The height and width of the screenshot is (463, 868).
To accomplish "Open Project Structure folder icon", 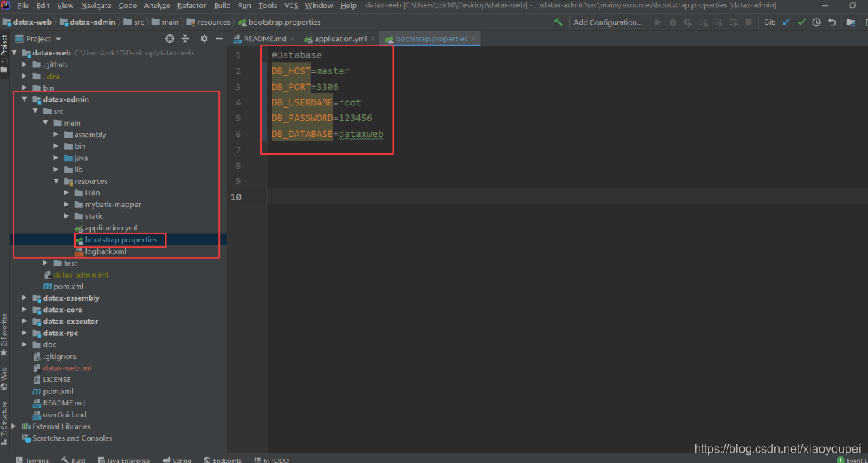I will (851, 22).
